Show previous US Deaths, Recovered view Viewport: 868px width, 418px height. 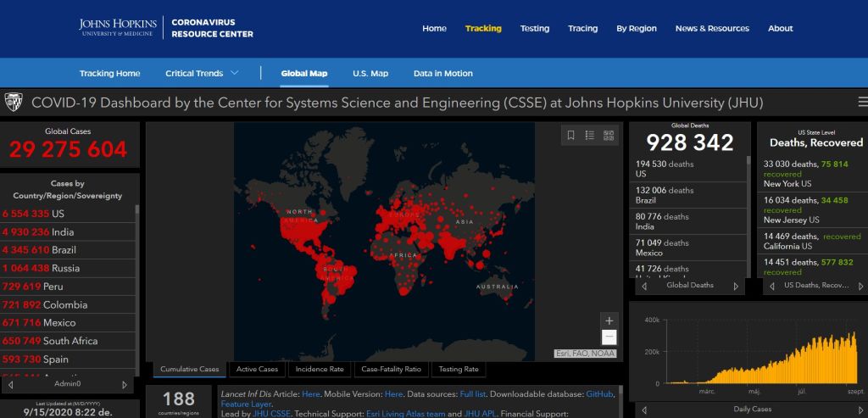pos(771,287)
